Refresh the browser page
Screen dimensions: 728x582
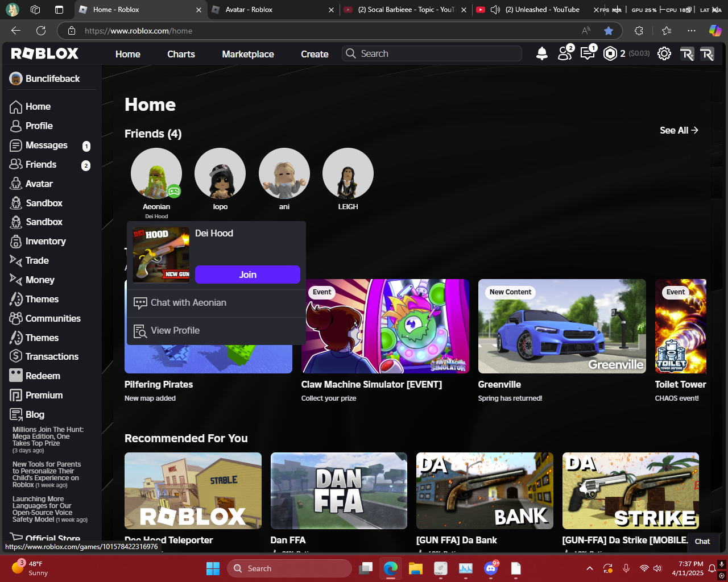pyautogui.click(x=41, y=31)
